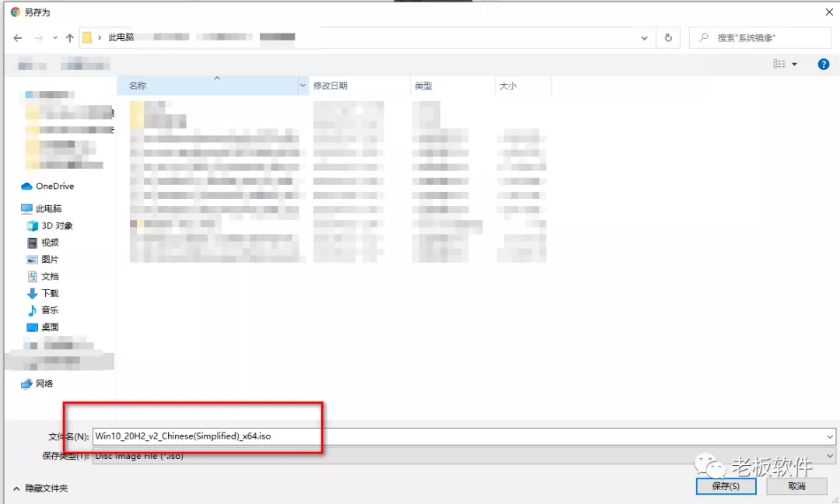This screenshot has width=840, height=504.
Task: Open Help with the question mark icon
Action: (x=824, y=64)
